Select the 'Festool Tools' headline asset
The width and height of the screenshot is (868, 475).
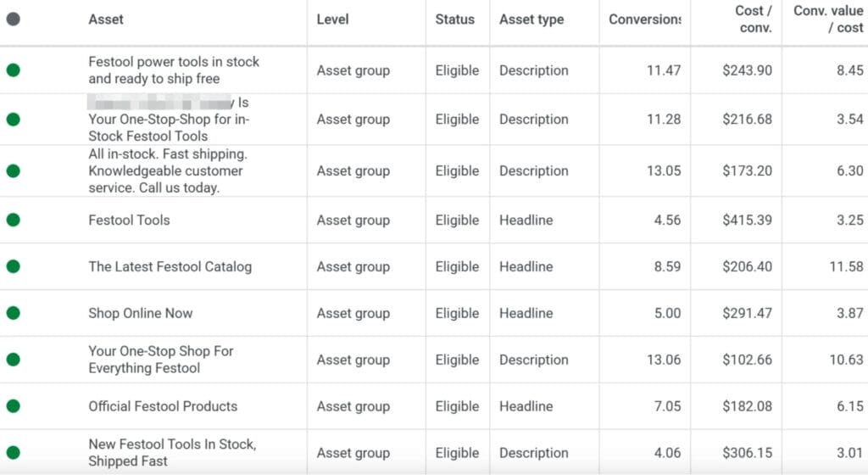129,220
